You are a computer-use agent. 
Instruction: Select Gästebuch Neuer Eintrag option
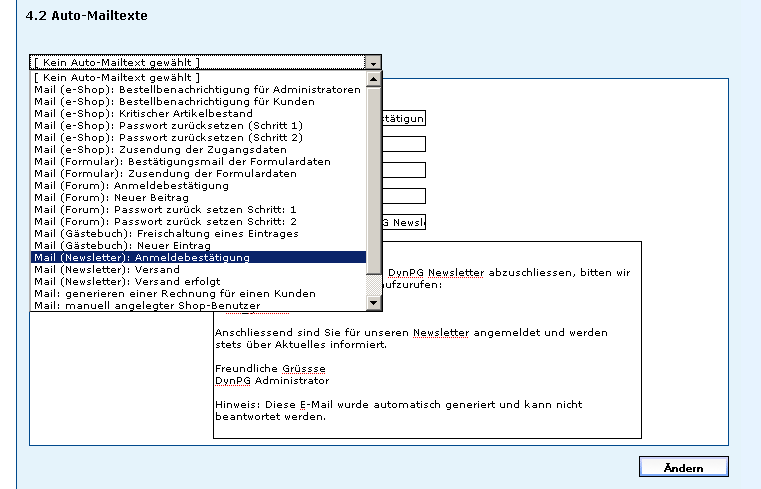click(122, 245)
